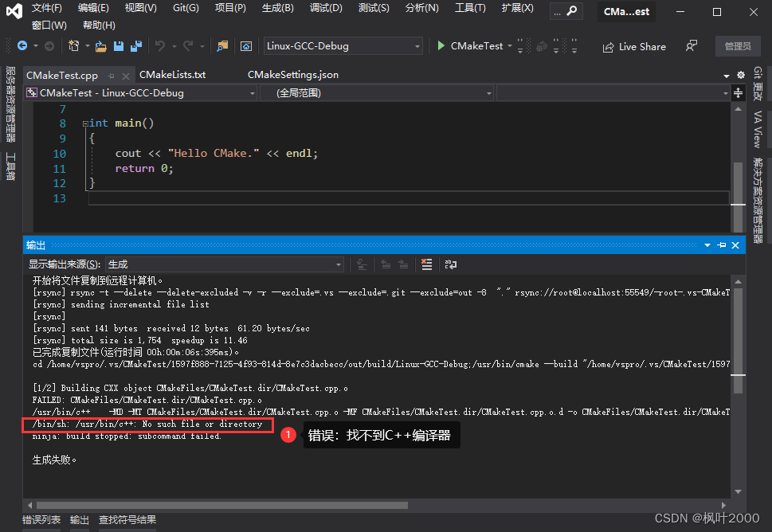
Task: Toggle Word Wrap in the Output pane
Action: (x=450, y=264)
